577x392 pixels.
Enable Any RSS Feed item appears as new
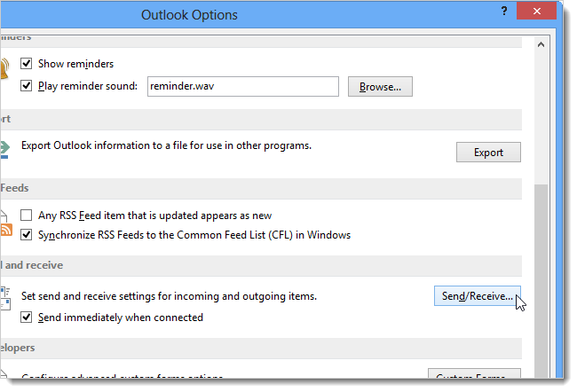point(26,216)
